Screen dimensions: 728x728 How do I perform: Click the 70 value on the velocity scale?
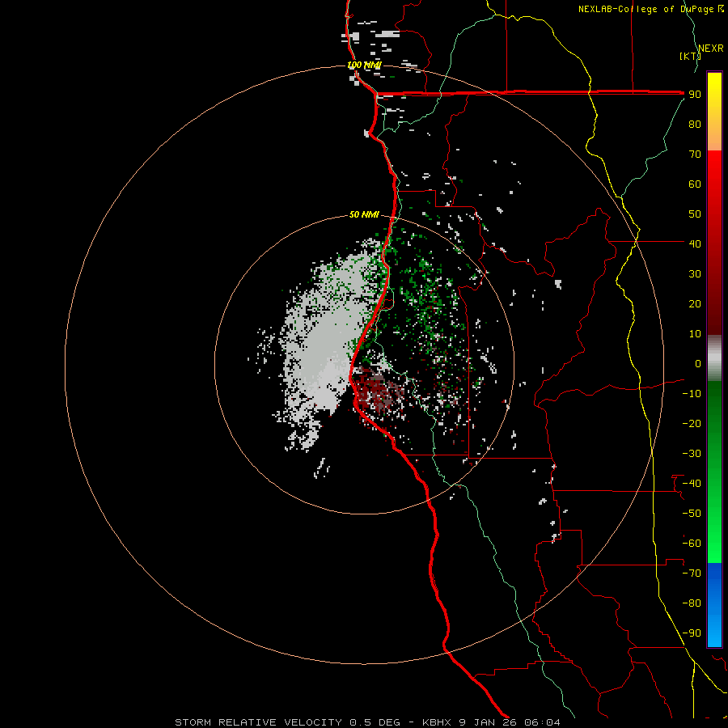tap(695, 154)
